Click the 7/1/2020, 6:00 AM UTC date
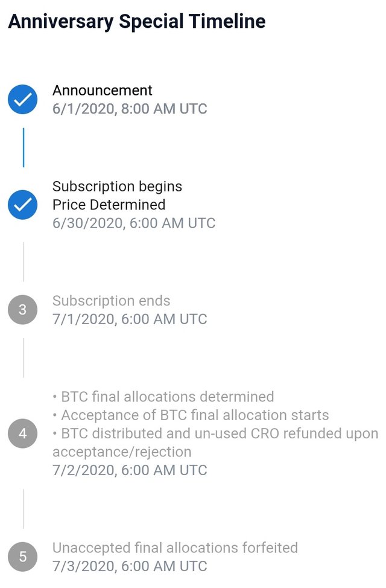Viewport: 386px width, 588px height. (x=130, y=319)
